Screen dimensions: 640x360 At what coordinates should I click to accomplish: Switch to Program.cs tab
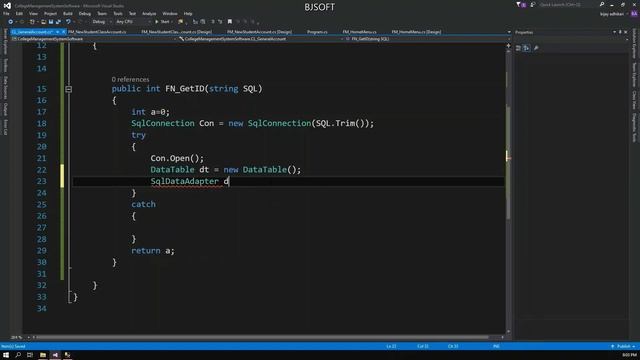click(317, 32)
